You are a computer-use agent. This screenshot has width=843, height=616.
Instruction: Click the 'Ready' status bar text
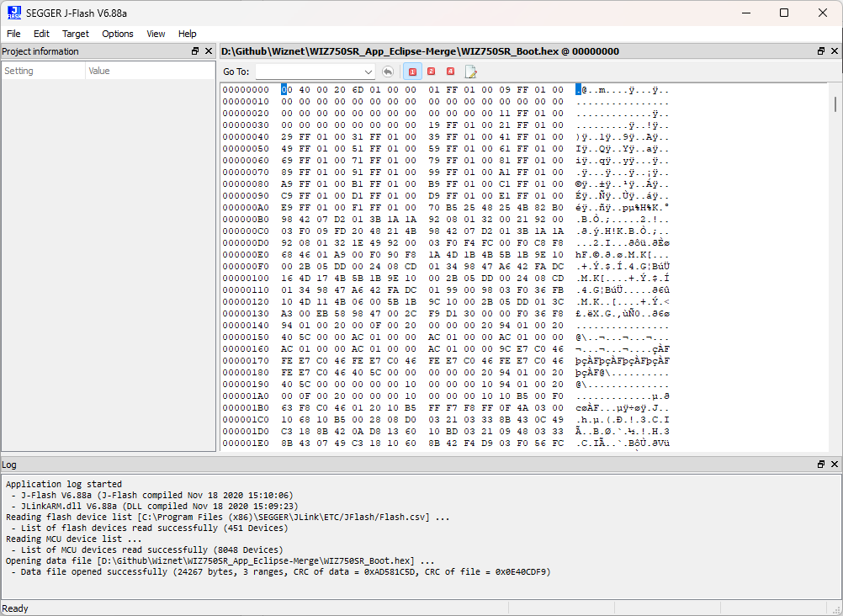pyautogui.click(x=15, y=608)
